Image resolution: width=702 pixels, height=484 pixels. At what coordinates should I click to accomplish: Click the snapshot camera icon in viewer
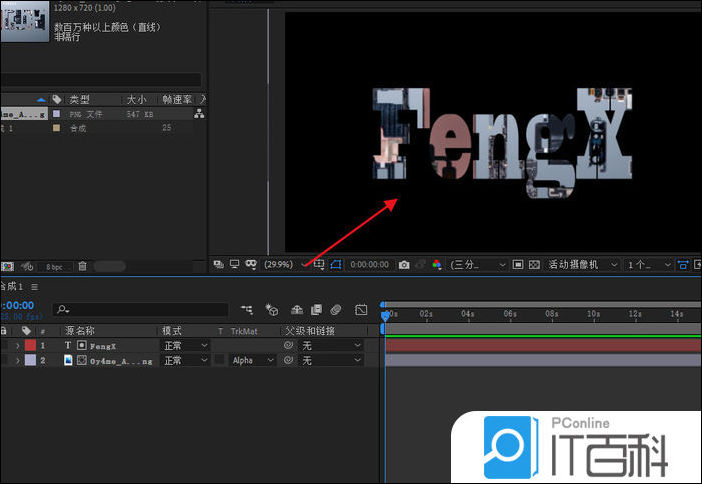point(403,265)
